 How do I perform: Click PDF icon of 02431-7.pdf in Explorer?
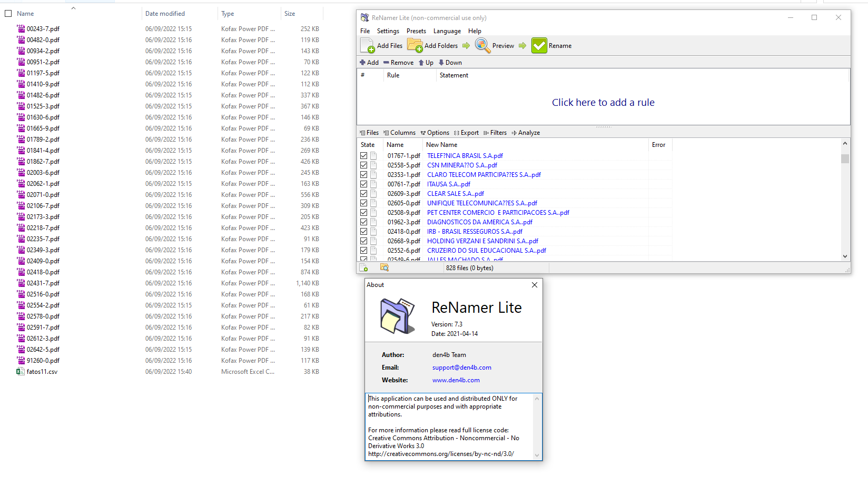pyautogui.click(x=21, y=283)
